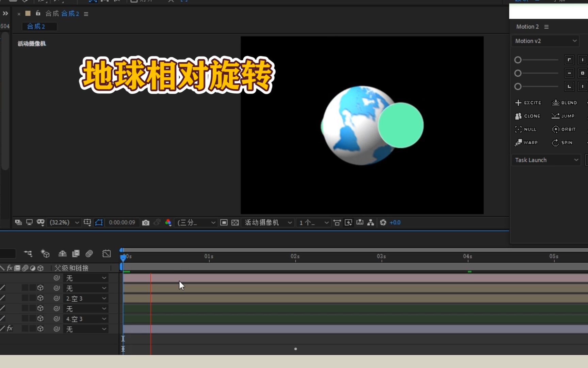Viewport: 588px width, 368px height.
Task: Open parent dropdown showing 2.空 3
Action: click(86, 298)
